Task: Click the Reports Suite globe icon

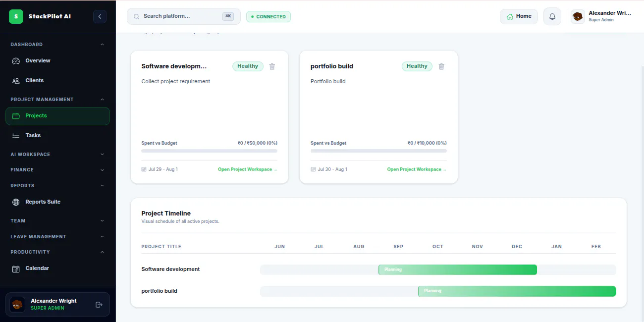Action: coord(16,202)
